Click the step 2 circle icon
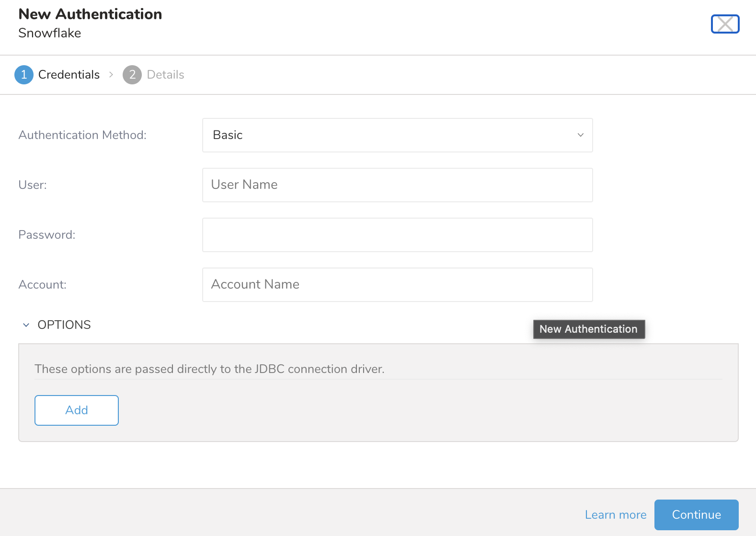 [x=132, y=75]
